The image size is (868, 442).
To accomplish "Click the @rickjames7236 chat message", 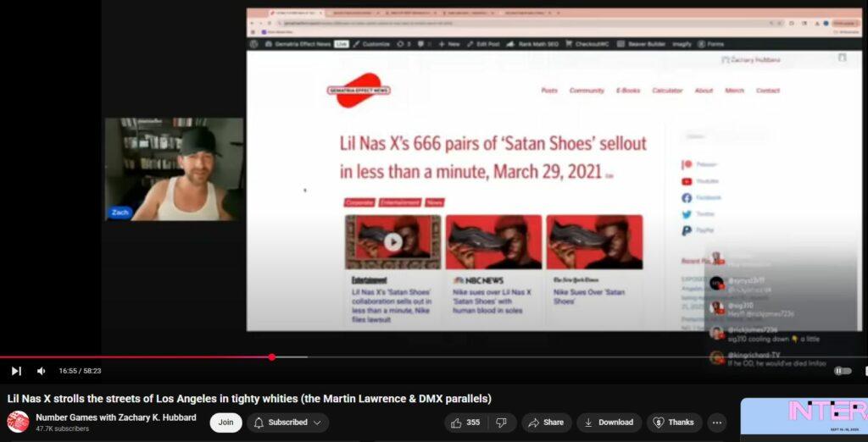I will tap(765, 334).
